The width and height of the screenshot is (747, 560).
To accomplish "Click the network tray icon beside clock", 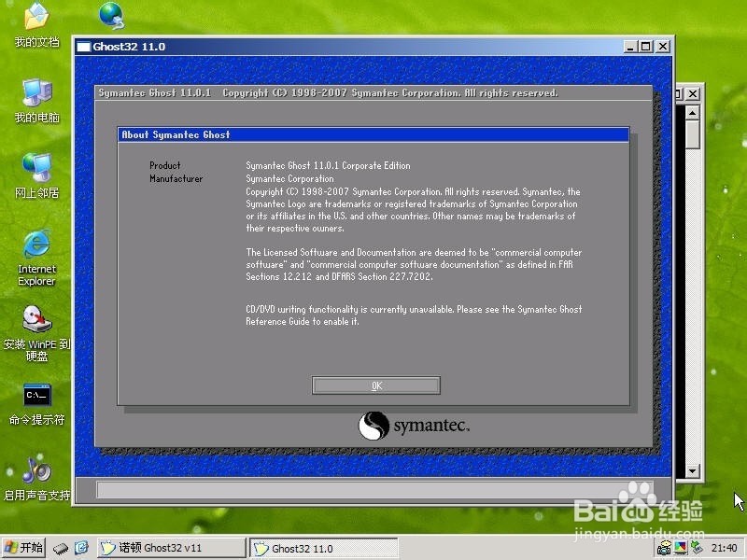I will click(x=697, y=548).
